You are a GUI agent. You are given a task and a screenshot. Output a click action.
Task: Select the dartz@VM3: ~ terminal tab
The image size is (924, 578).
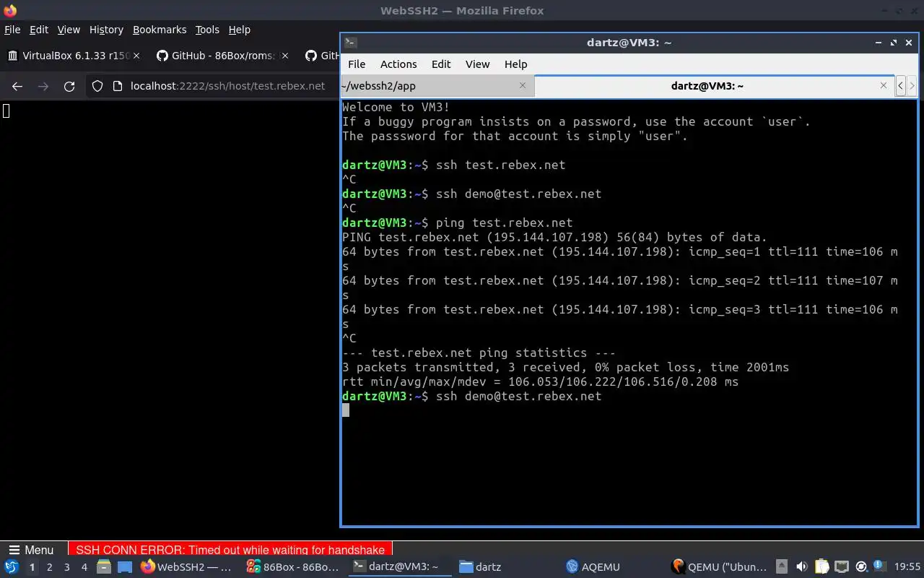pos(714,86)
